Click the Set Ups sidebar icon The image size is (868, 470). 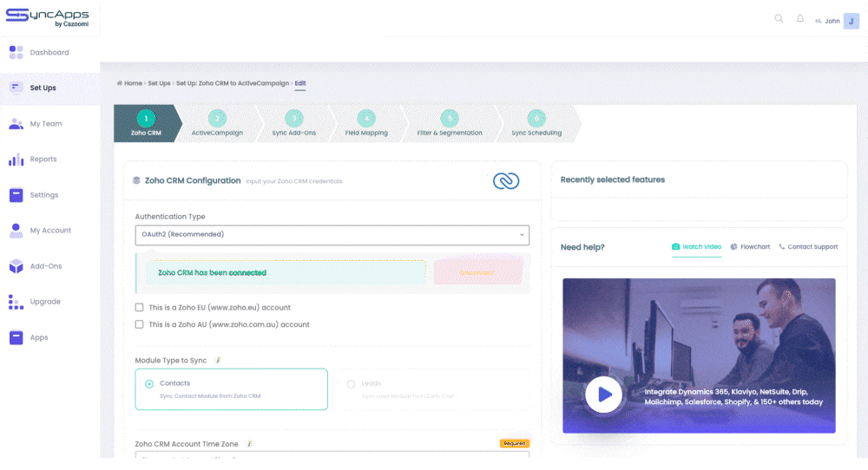pyautogui.click(x=16, y=88)
